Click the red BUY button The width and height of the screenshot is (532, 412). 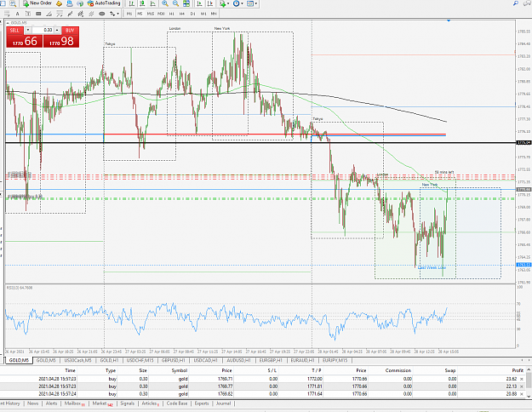pos(70,30)
